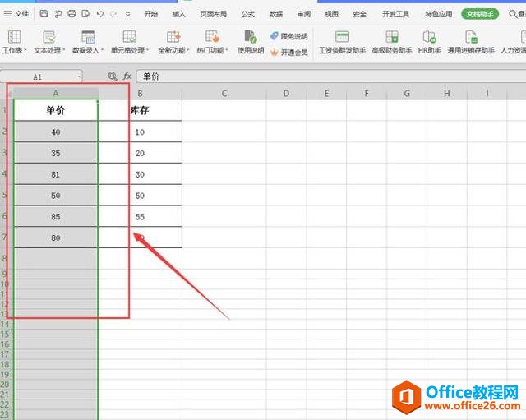Image resolution: width=526 pixels, height=420 pixels.
Task: Open the 文本处理 text processing tool
Action: (49, 37)
